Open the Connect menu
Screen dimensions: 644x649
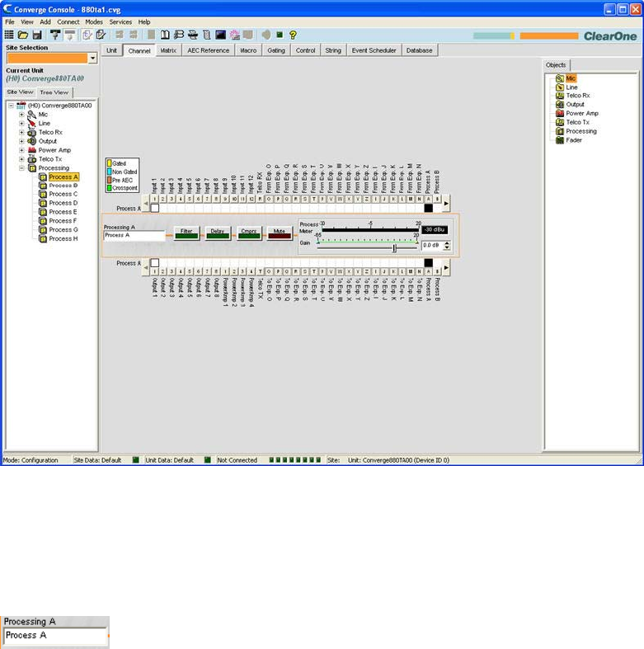(x=68, y=22)
